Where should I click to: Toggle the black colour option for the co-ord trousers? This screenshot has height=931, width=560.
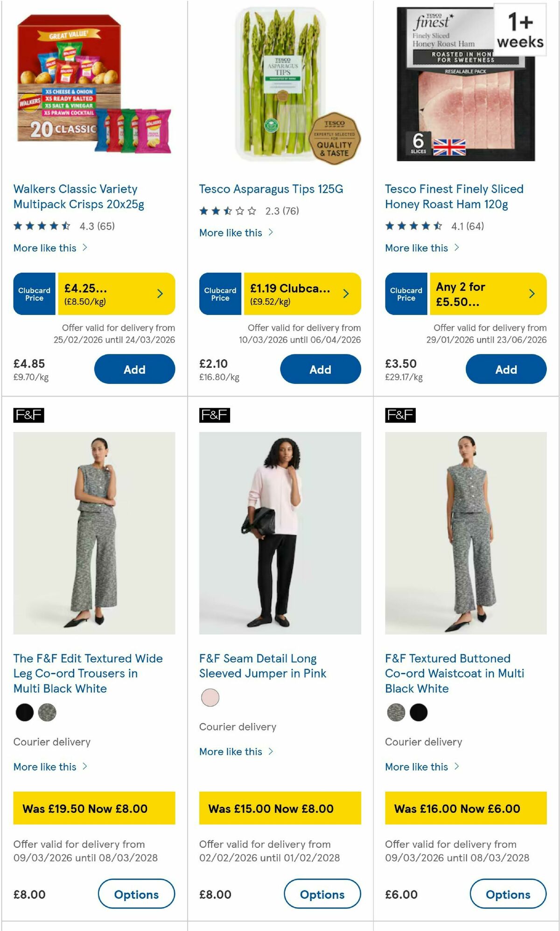coord(24,713)
